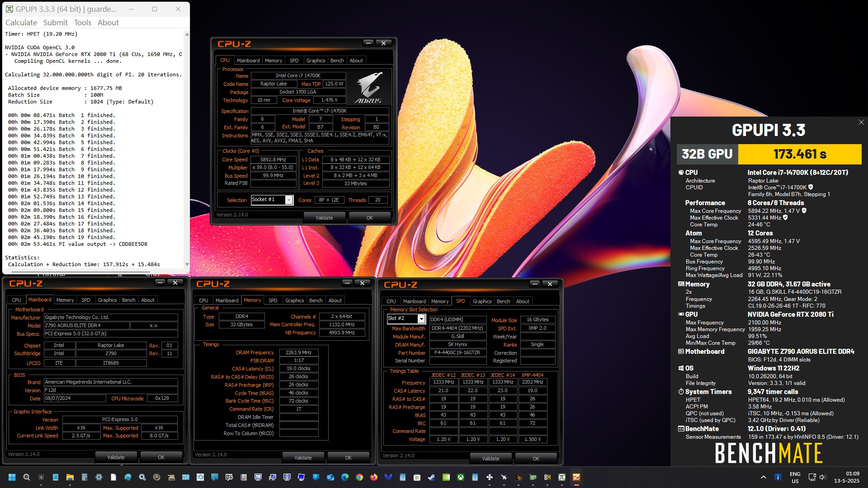Switch to GPUPI via its pi taskbar icon
Image resolution: width=868 pixels, height=488 pixels.
coord(562,477)
